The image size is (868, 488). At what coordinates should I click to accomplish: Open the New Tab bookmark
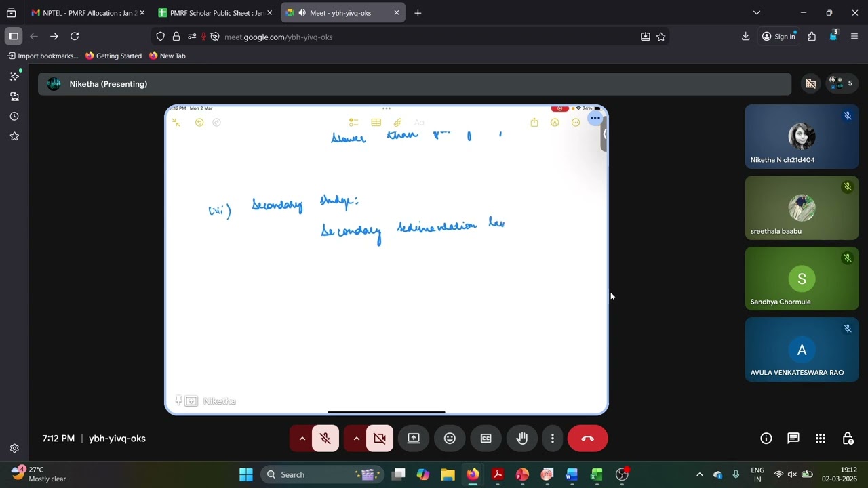(x=167, y=56)
